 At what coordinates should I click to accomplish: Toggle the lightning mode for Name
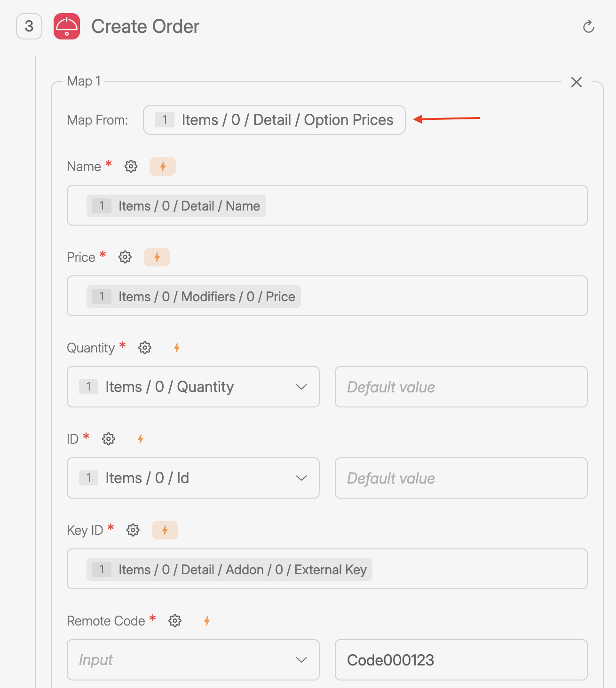point(163,166)
